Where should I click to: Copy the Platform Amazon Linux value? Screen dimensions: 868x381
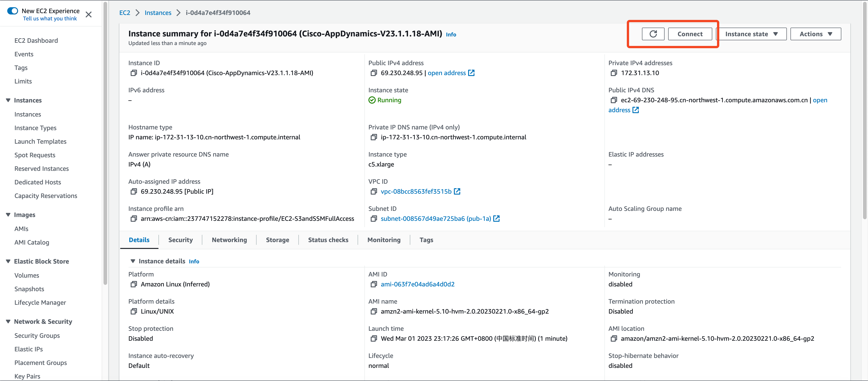(x=134, y=284)
